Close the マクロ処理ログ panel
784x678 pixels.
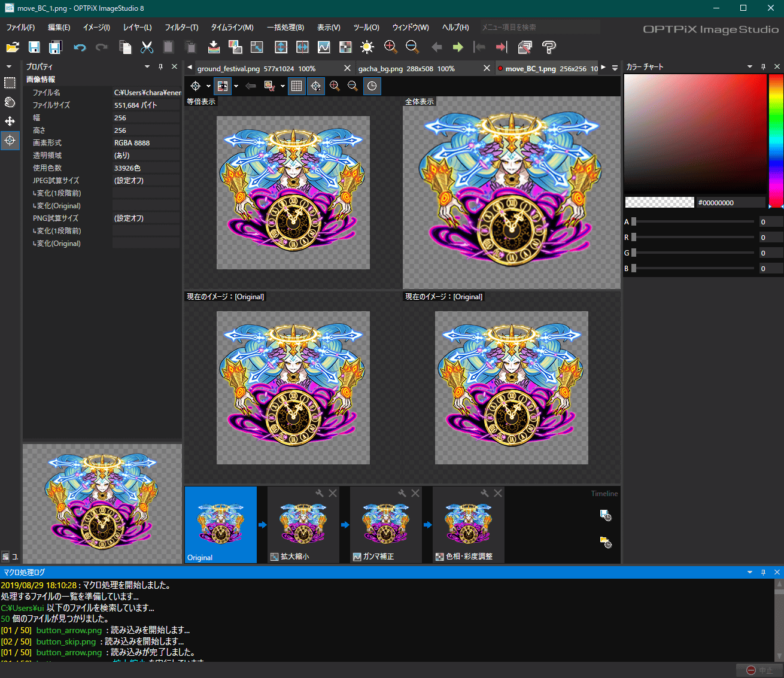777,572
